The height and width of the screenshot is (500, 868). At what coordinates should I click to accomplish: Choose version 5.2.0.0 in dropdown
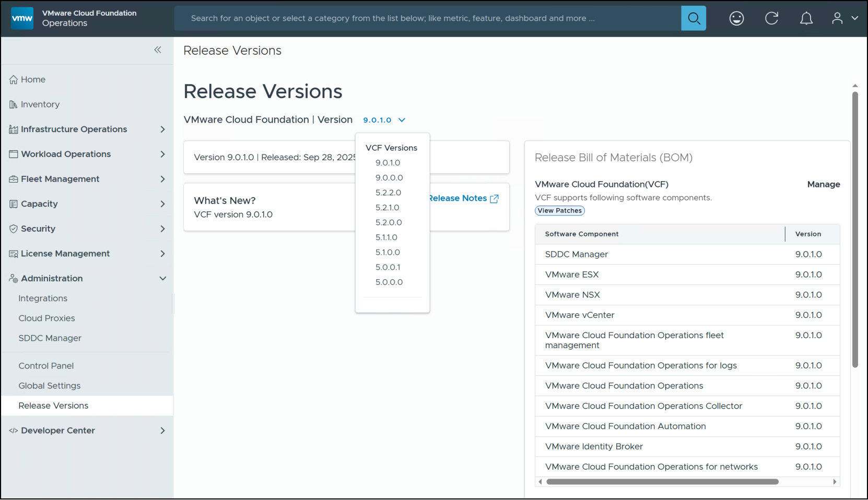389,222
